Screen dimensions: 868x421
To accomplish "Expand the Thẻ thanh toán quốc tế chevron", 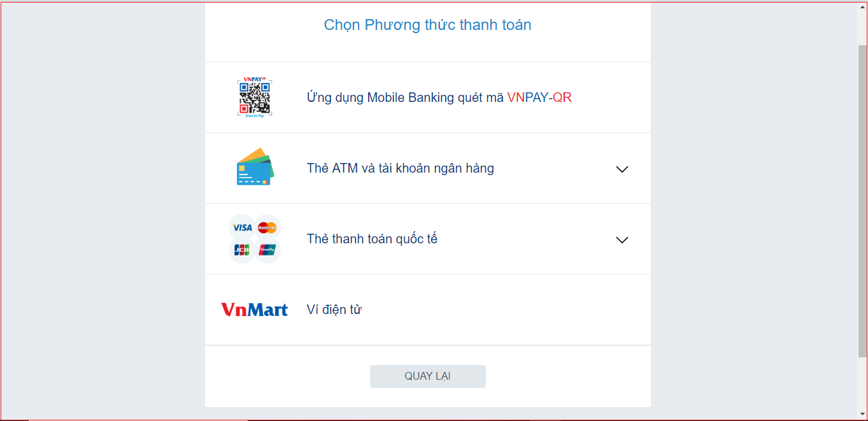I will click(622, 240).
